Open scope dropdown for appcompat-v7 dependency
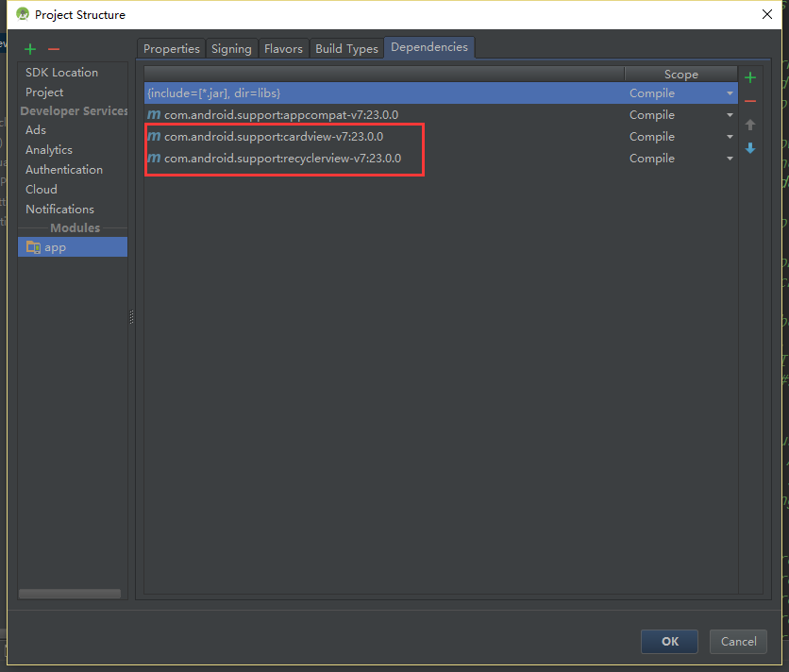789x672 pixels. [x=730, y=115]
